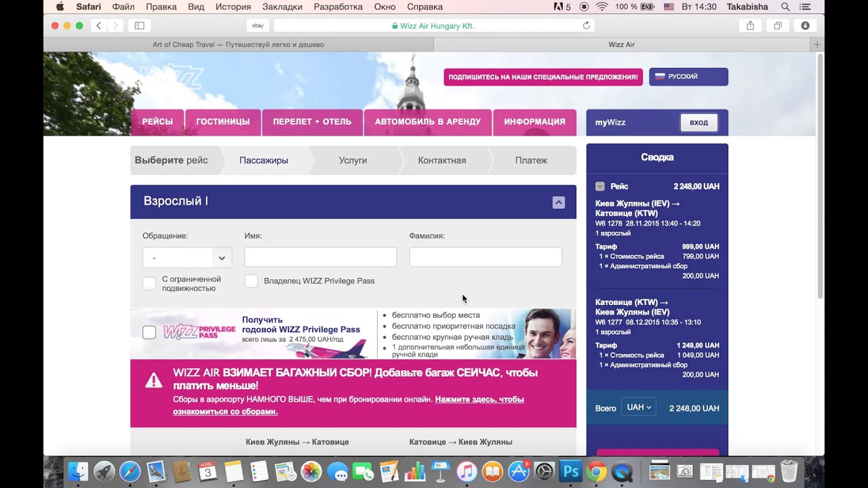The image size is (868, 488).
Task: Open the Рейсы navigation tab
Action: [157, 122]
